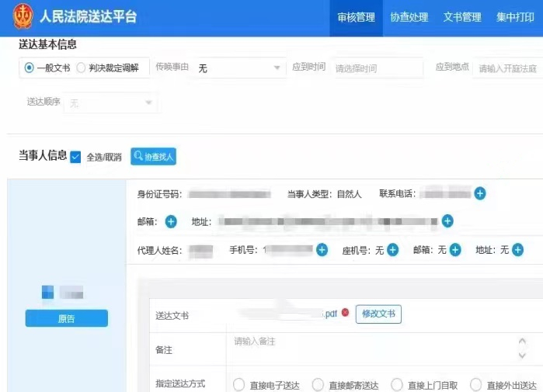Remove the attached pdf with red delete icon
Screen dimensions: 543x392
click(x=346, y=313)
